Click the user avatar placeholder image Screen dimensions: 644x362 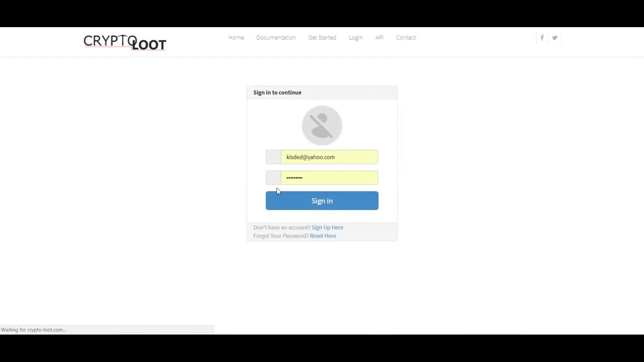[322, 125]
